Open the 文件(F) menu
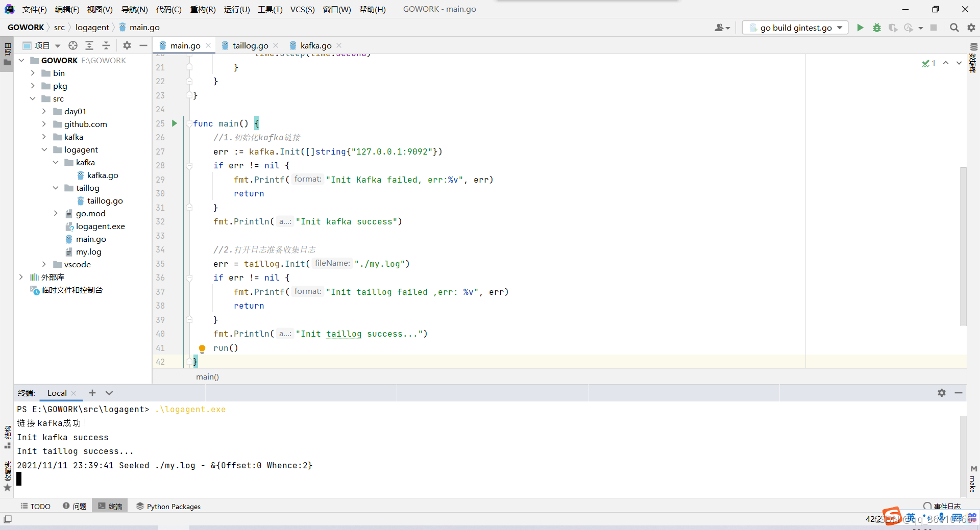This screenshot has height=530, width=980. click(34, 9)
